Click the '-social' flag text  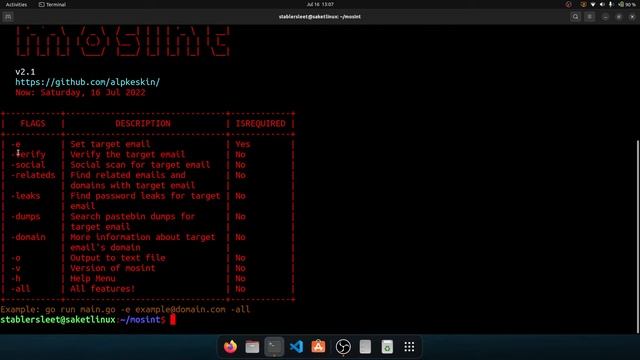click(x=28, y=165)
